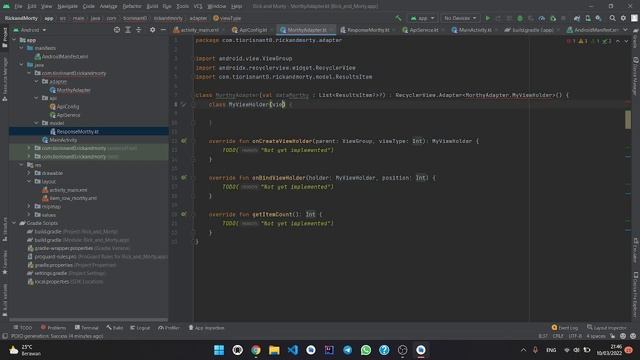
Task: Toggle the Terminal tool window
Action: 87,327
